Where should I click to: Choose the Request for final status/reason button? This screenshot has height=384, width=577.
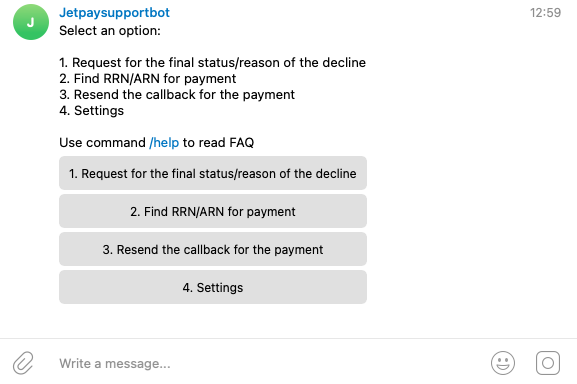pos(213,173)
